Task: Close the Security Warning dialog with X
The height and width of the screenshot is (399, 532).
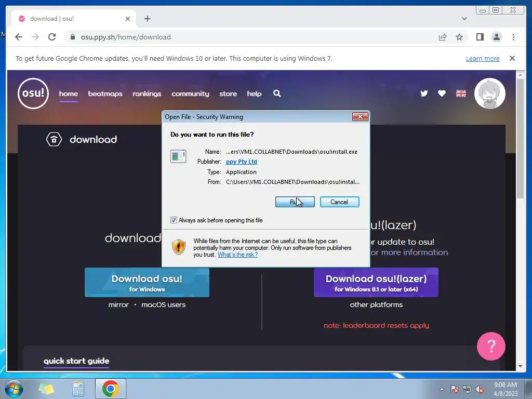Action: coord(360,117)
